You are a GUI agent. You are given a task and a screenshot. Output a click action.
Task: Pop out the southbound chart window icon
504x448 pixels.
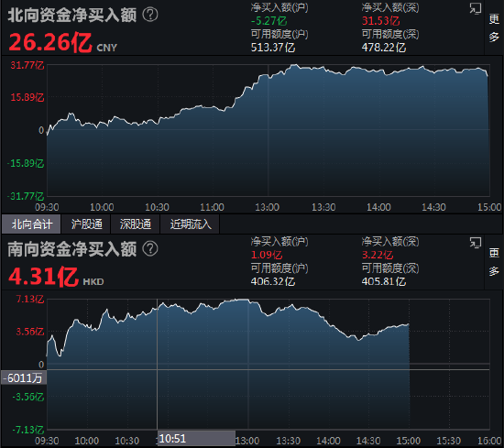pos(475,243)
